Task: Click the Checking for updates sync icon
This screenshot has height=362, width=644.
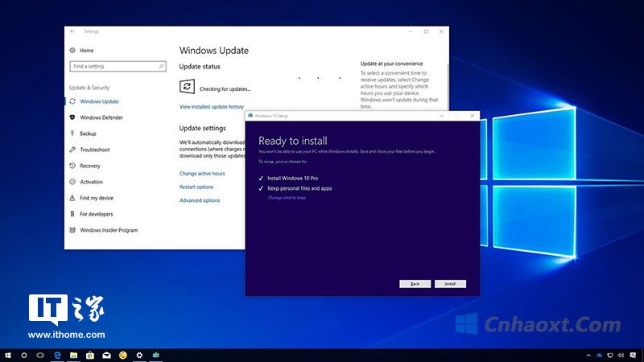Action: click(187, 87)
